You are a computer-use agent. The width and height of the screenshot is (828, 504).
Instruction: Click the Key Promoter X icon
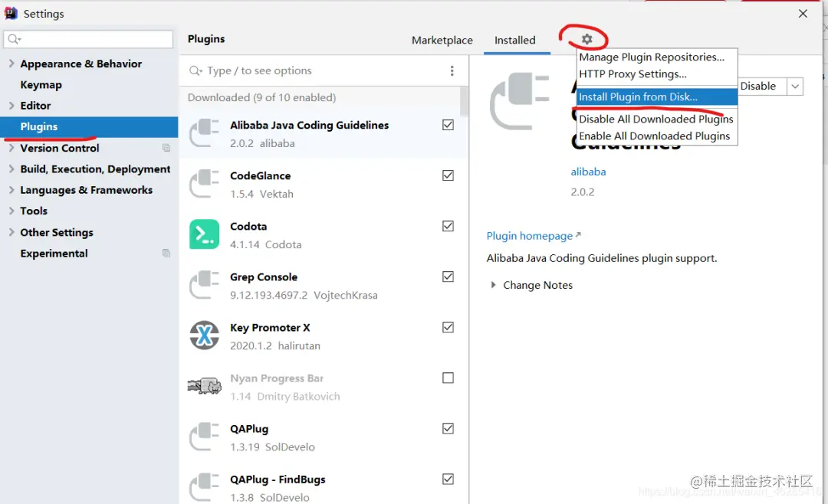pos(205,335)
